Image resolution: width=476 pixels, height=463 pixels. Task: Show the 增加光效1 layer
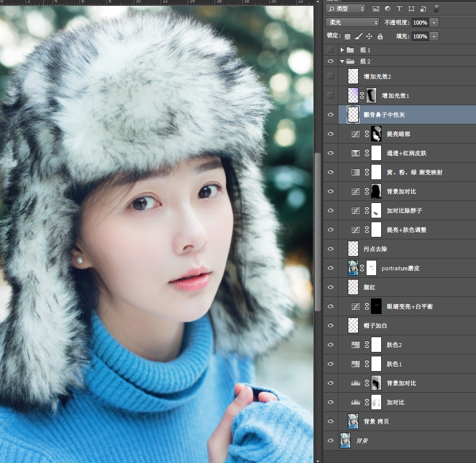[x=331, y=96]
